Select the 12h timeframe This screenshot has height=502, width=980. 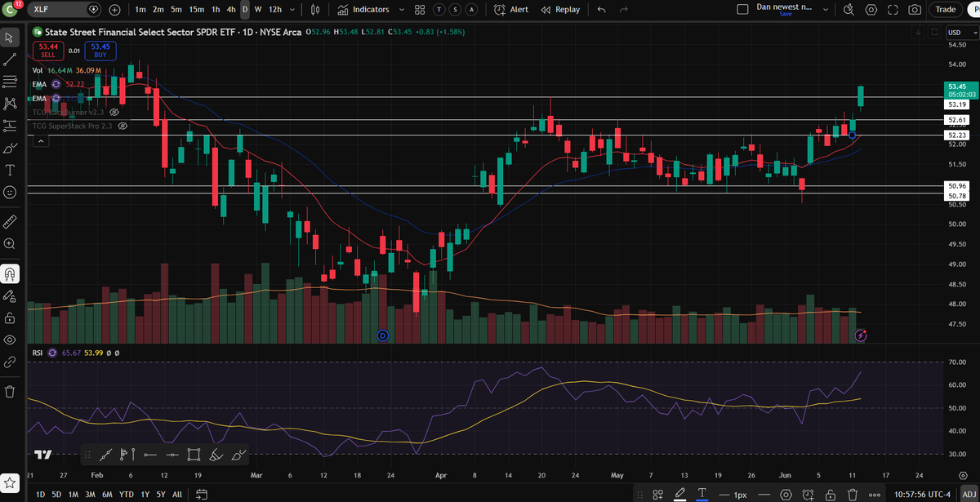275,10
